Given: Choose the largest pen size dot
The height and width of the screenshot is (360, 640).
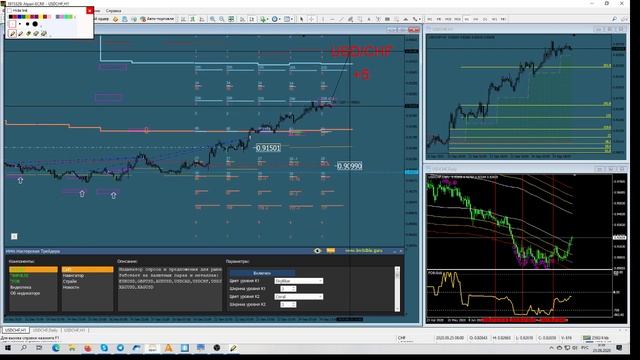Looking at the screenshot, I should pos(35,24).
